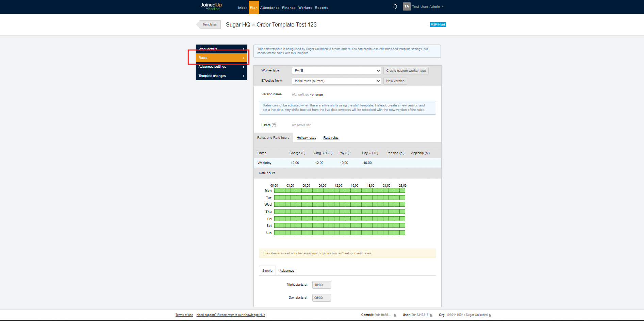Click the Filters help question mark icon
This screenshot has width=644, height=321.
pyautogui.click(x=274, y=125)
